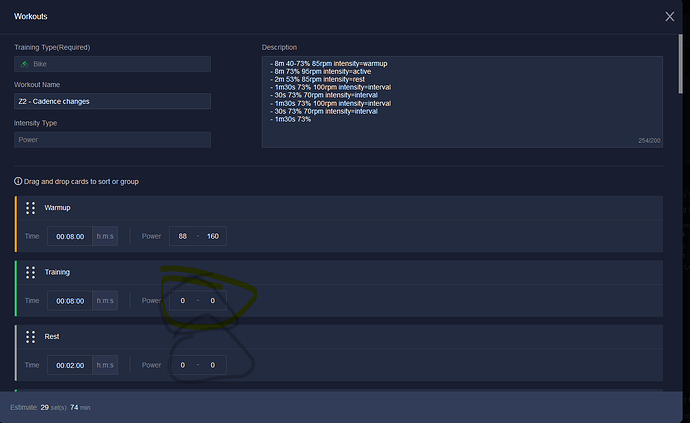Click the 74 min estimate value
The width and height of the screenshot is (690, 423).
coord(80,408)
